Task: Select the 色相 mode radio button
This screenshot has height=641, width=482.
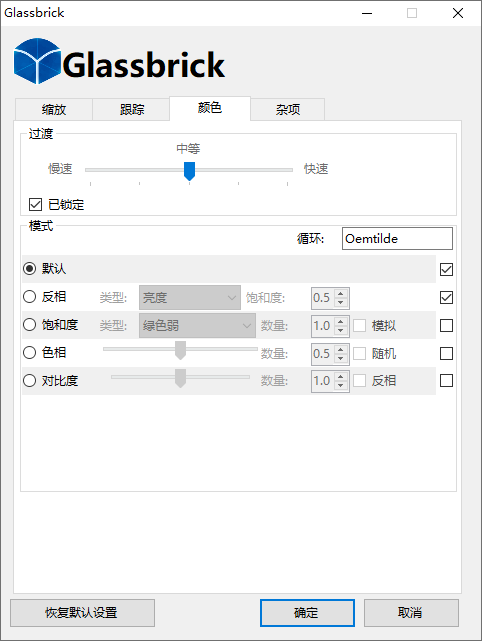Action: [x=29, y=353]
